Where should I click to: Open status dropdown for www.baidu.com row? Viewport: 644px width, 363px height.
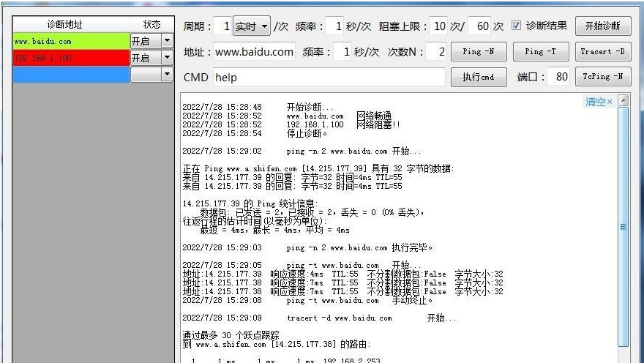pyautogui.click(x=167, y=41)
